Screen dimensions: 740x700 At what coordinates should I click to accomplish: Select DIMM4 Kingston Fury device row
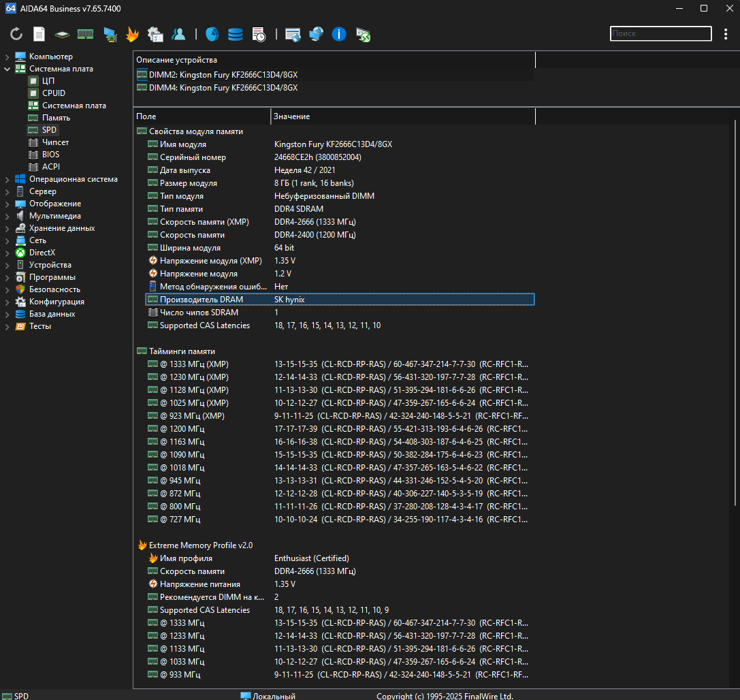click(x=335, y=88)
